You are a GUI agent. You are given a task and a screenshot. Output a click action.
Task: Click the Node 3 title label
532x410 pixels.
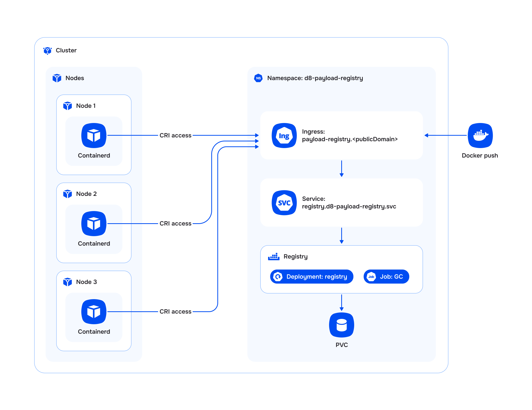pos(86,282)
